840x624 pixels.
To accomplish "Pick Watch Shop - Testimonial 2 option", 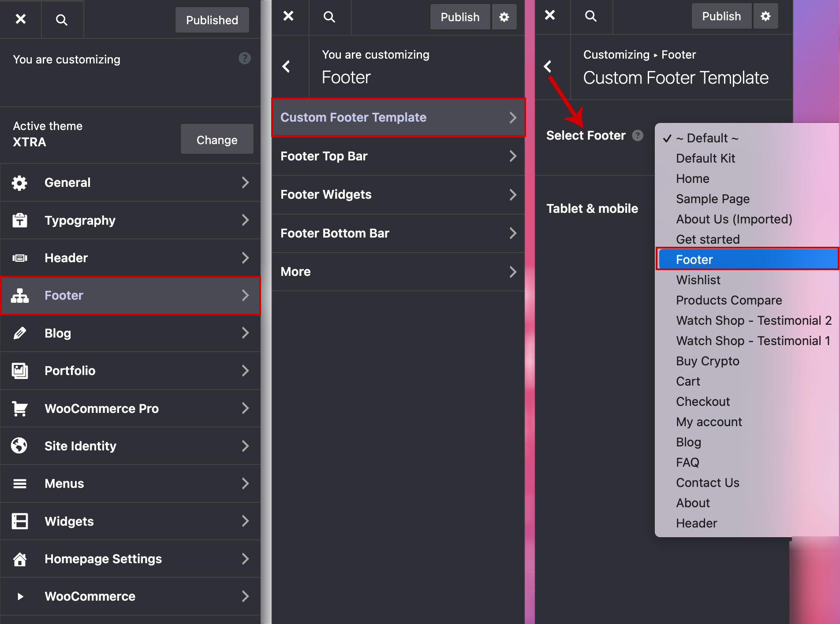I will 754,320.
